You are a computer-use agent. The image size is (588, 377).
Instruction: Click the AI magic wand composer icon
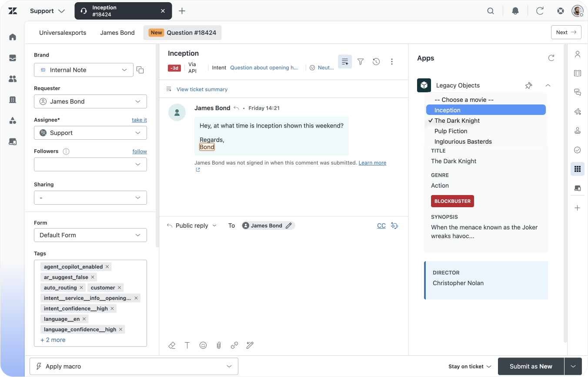250,345
